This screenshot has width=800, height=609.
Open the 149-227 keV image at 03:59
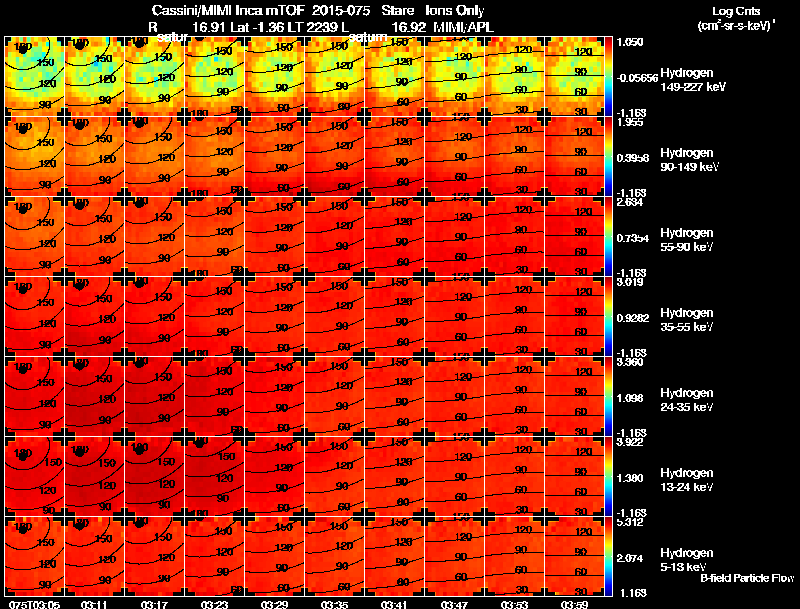574,76
